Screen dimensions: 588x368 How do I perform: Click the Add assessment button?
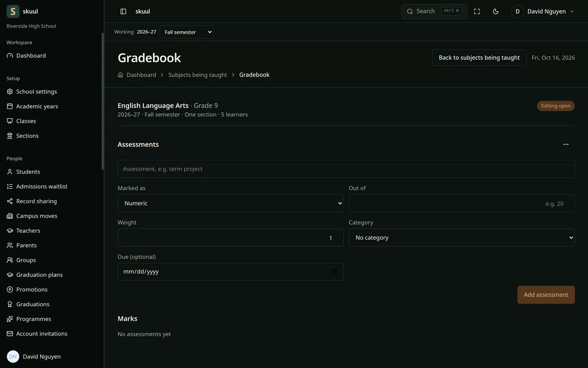tap(546, 295)
